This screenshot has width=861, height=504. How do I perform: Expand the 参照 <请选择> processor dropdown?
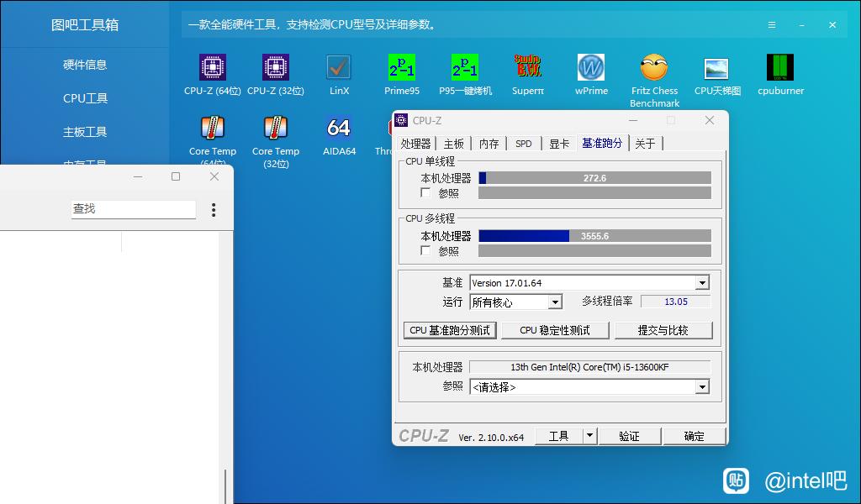coord(702,387)
